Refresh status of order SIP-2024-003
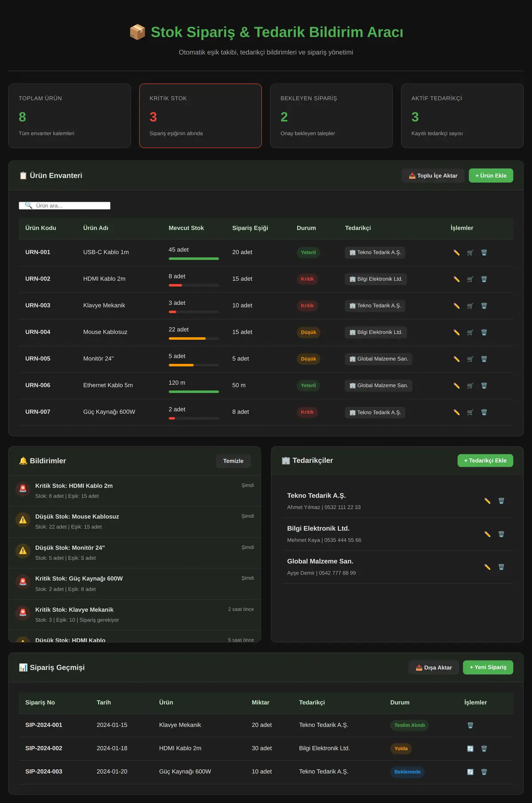This screenshot has height=803, width=532. pos(470,772)
